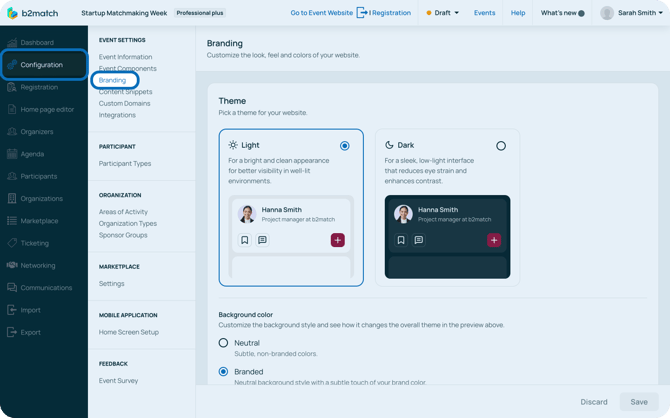Viewport: 670px width, 418px height.
Task: Click the plus button in Light preview
Action: coord(338,240)
